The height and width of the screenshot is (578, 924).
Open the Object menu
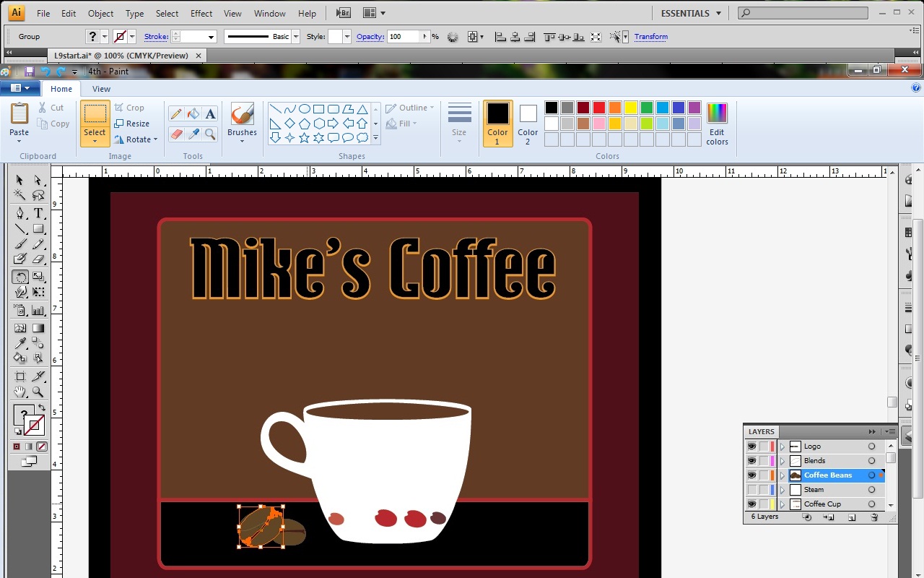tap(100, 12)
